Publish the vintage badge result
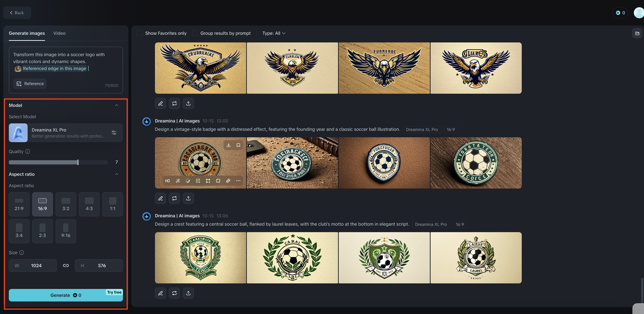The width and height of the screenshot is (644, 314). pyautogui.click(x=188, y=198)
